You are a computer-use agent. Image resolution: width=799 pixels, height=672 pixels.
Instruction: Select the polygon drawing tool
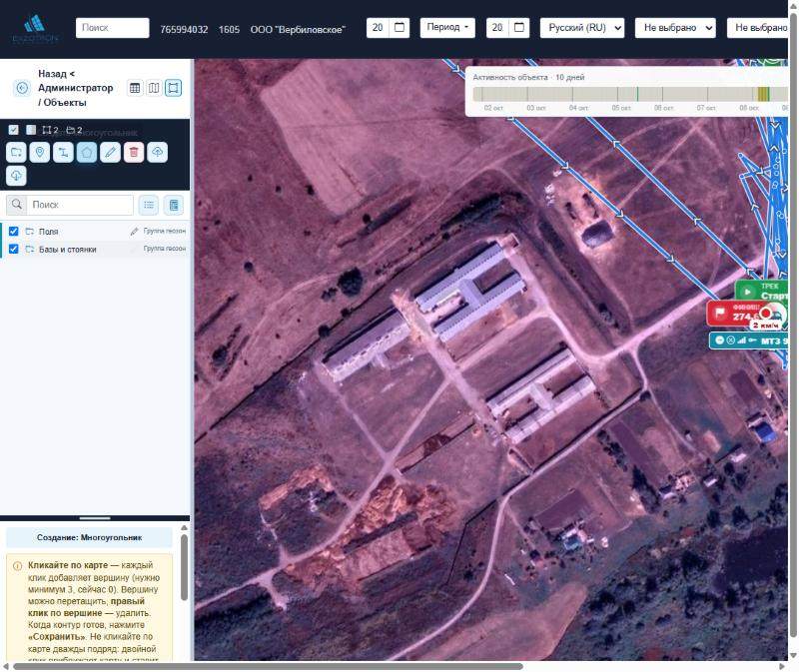click(x=87, y=153)
